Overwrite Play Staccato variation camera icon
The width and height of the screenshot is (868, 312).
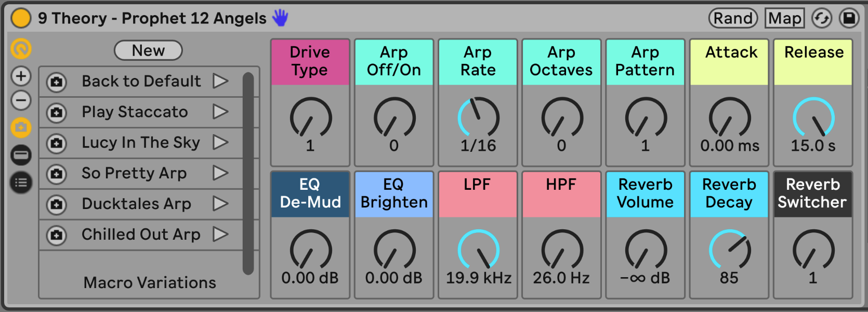pos(57,112)
